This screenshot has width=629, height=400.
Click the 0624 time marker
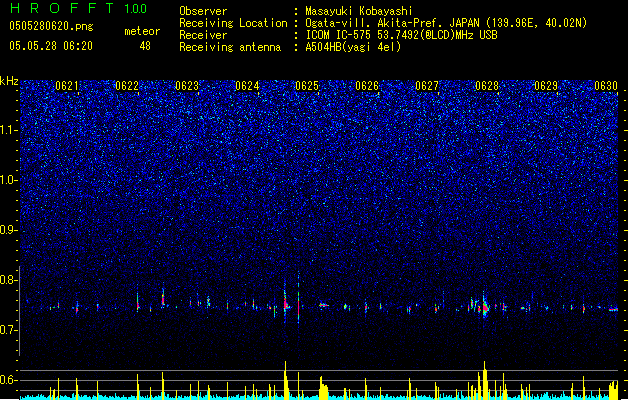click(247, 86)
